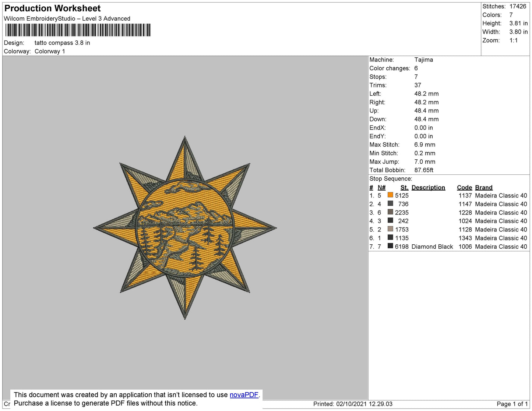Click thread code 1006
Image resolution: width=532 pixels, height=411 pixels.
coord(465,247)
